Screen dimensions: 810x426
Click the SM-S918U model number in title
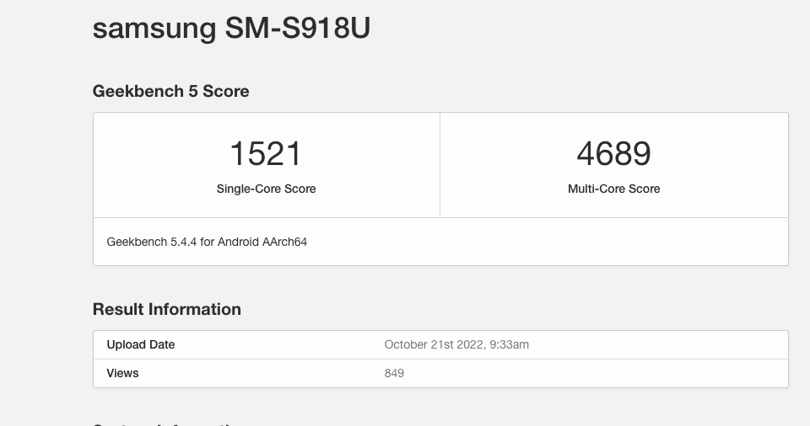[298, 28]
